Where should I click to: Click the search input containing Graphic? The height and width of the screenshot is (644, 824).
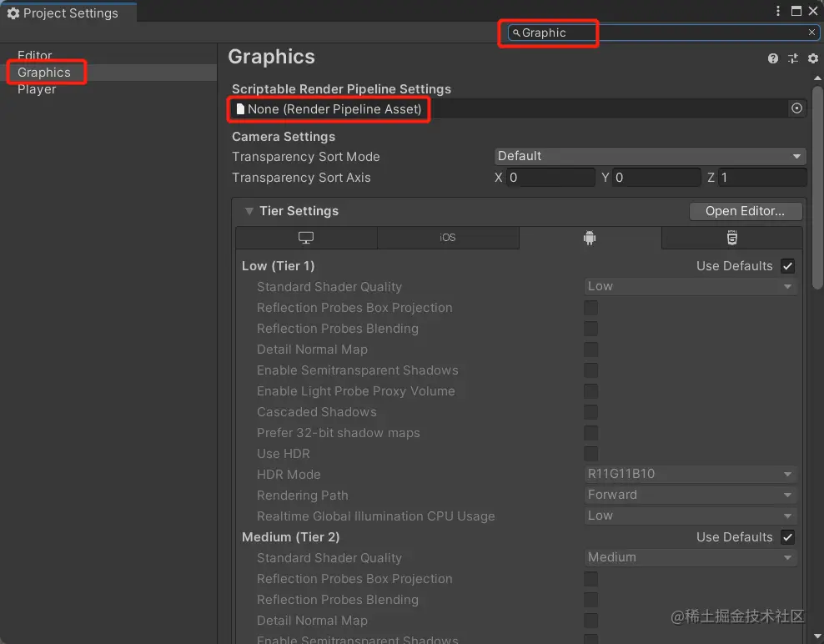tap(663, 33)
